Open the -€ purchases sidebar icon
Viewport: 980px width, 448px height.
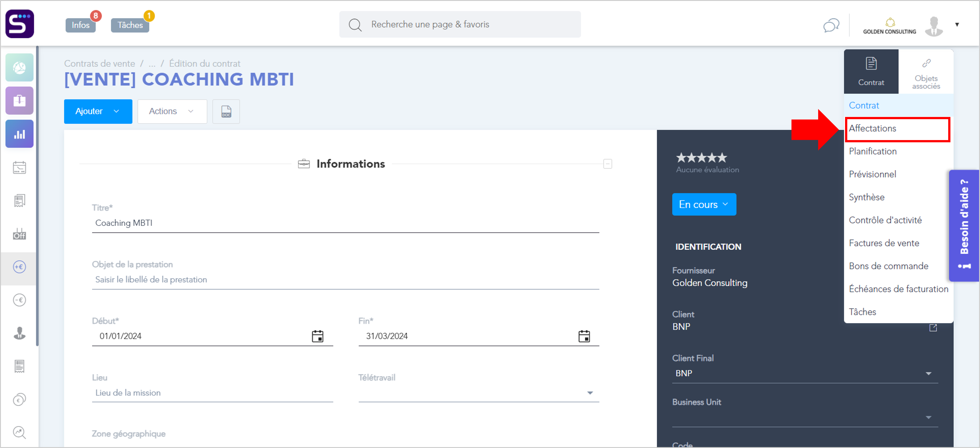(x=19, y=300)
